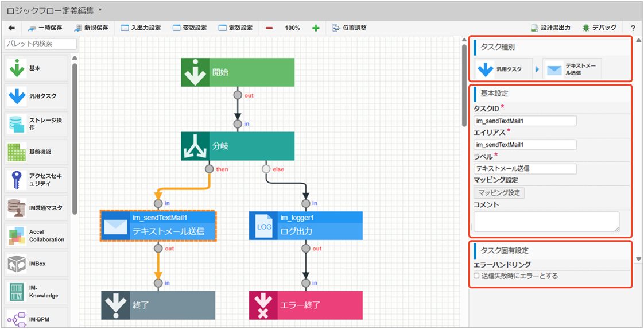Viewport: 644px width, 329px height.
Task: Click the 新規保存 save-as-new icon
Action: click(77, 28)
